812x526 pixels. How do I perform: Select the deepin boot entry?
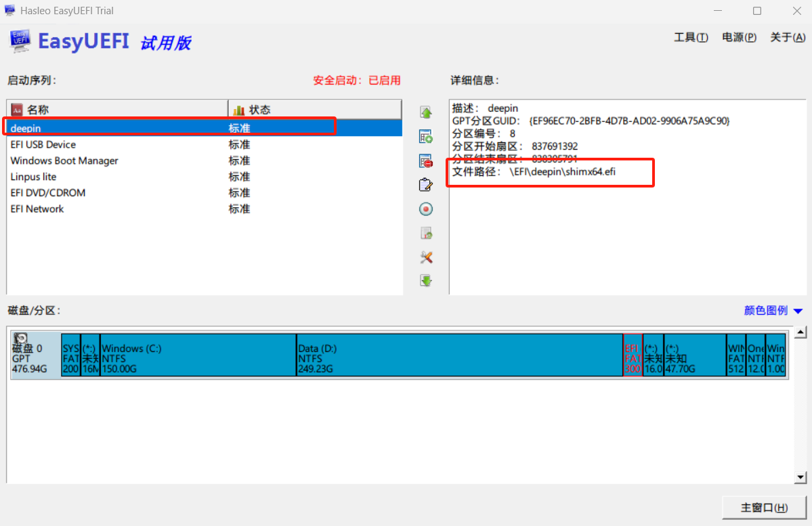(205, 128)
